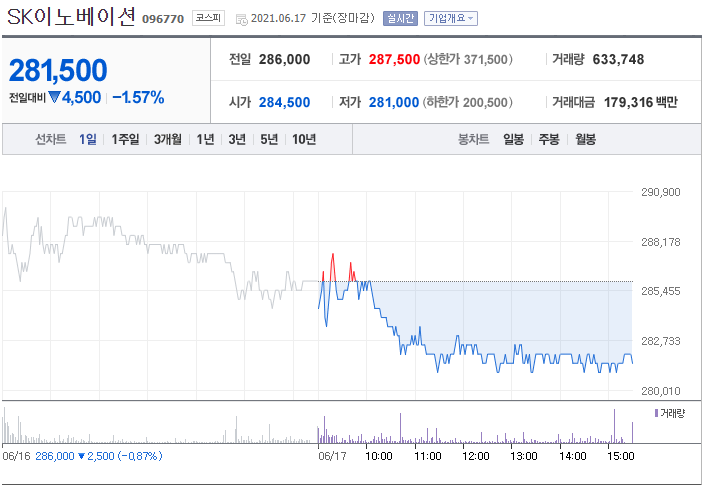The image size is (702, 485).
Task: Click the upper limit text 상한가 371,500
Action: tap(468, 59)
